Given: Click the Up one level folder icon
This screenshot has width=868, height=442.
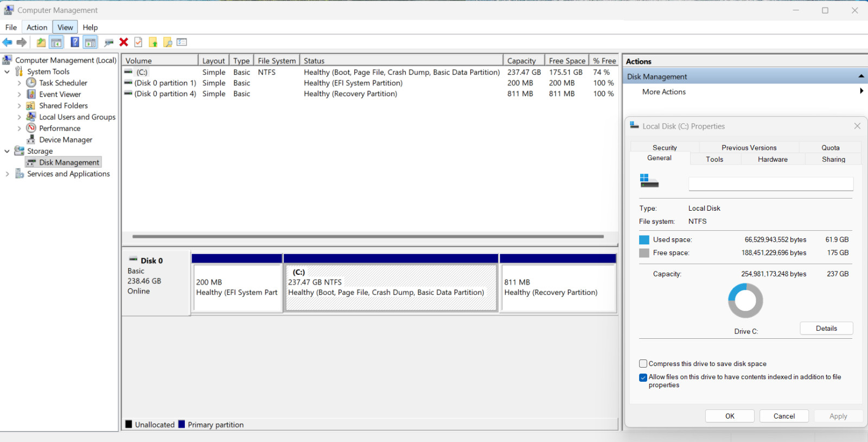Looking at the screenshot, I should click(41, 42).
